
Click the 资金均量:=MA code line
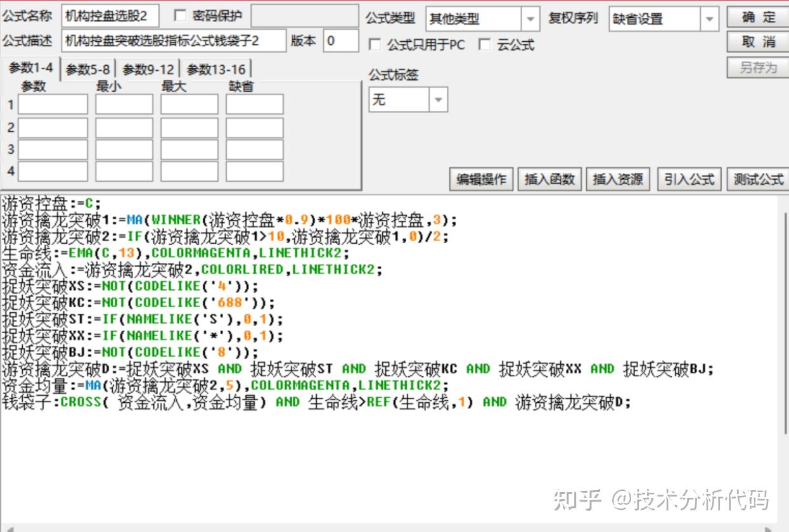coord(225,385)
